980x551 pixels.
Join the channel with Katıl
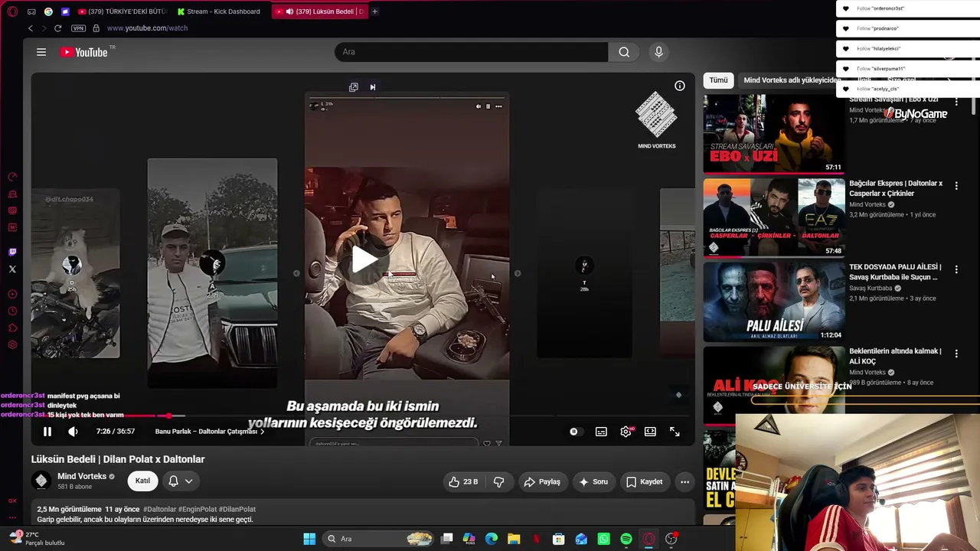pyautogui.click(x=142, y=481)
